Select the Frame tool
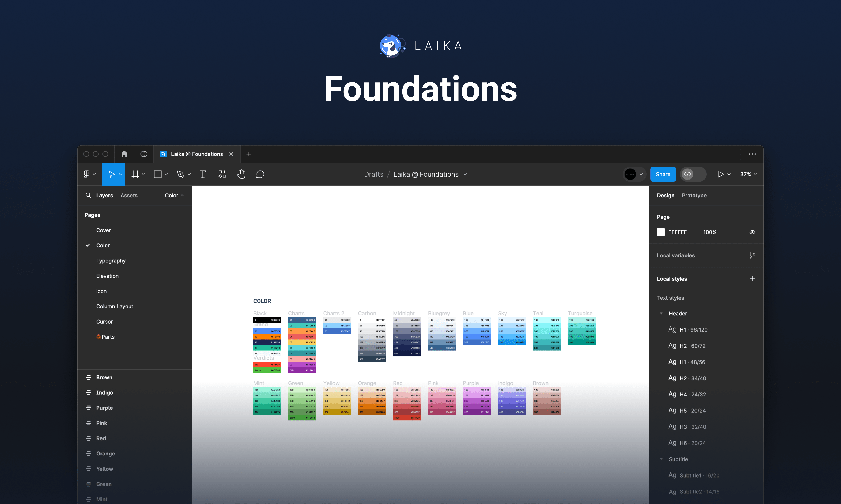This screenshot has height=504, width=841. (x=136, y=174)
